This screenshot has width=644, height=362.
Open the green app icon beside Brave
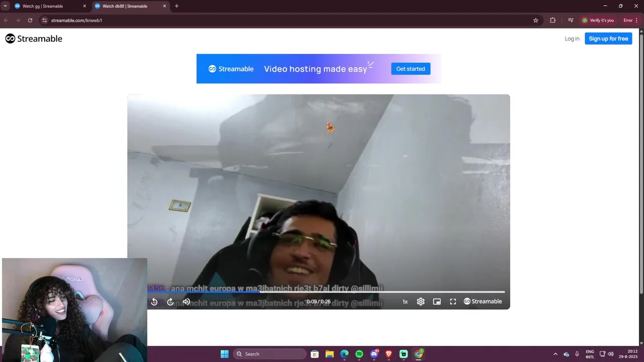404,354
